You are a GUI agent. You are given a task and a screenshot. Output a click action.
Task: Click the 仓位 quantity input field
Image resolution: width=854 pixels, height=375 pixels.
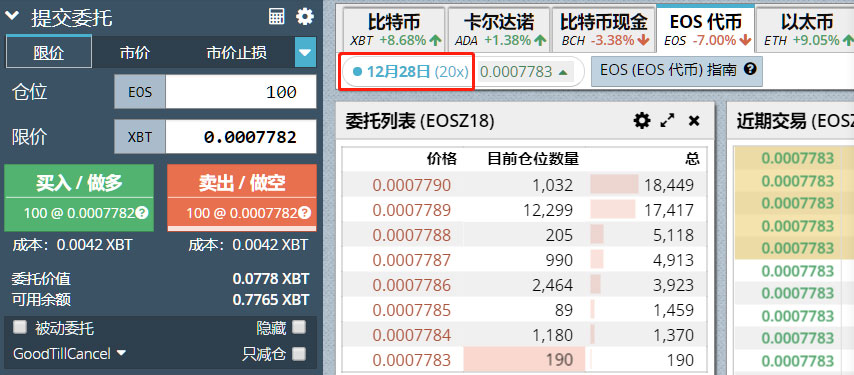(241, 92)
